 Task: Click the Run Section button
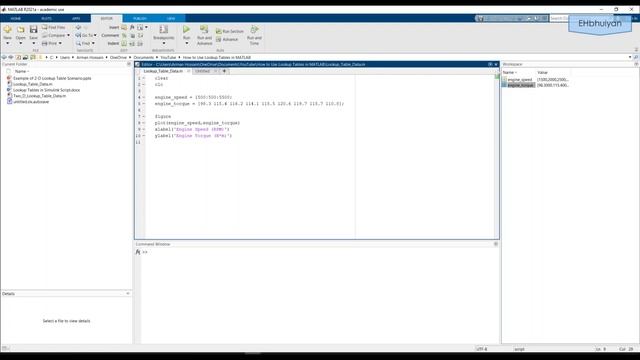click(x=230, y=31)
